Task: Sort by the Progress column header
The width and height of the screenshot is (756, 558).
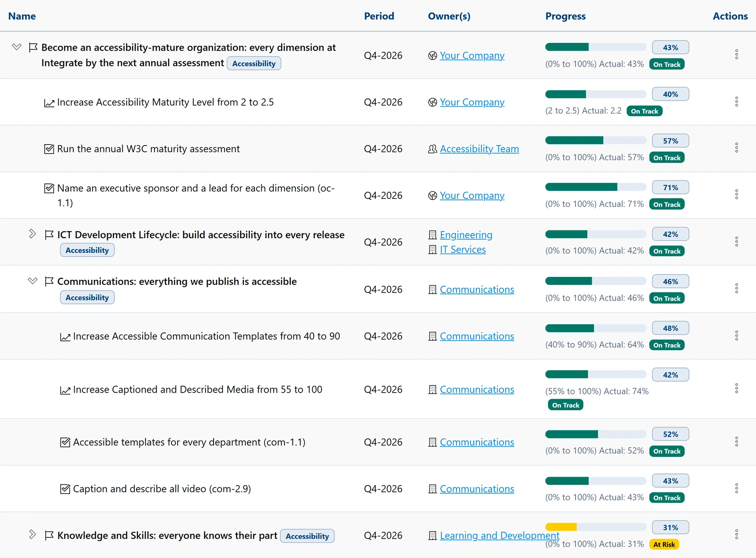Action: coord(565,16)
